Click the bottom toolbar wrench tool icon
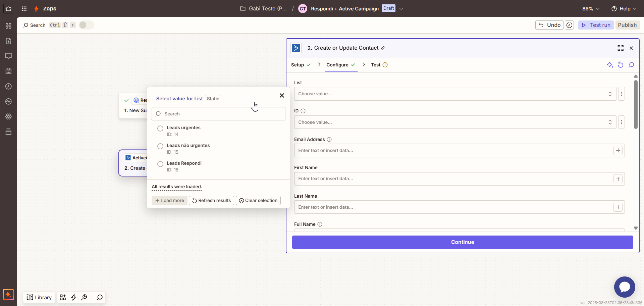644x306 pixels. (84, 297)
